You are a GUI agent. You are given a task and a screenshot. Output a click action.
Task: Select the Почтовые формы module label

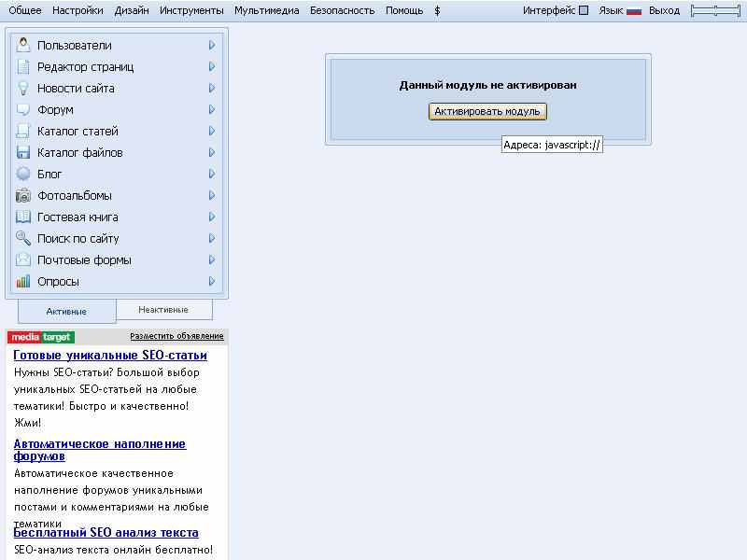84,260
